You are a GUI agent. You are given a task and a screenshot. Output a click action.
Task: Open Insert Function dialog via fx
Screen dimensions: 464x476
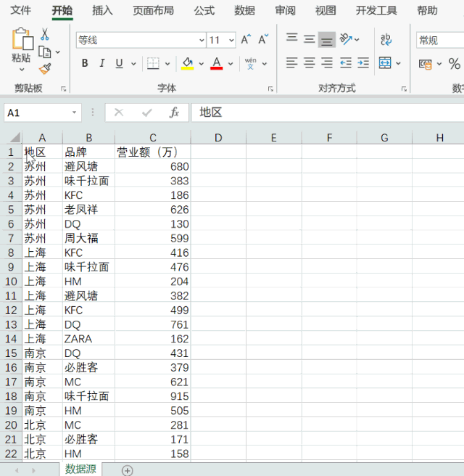(175, 112)
